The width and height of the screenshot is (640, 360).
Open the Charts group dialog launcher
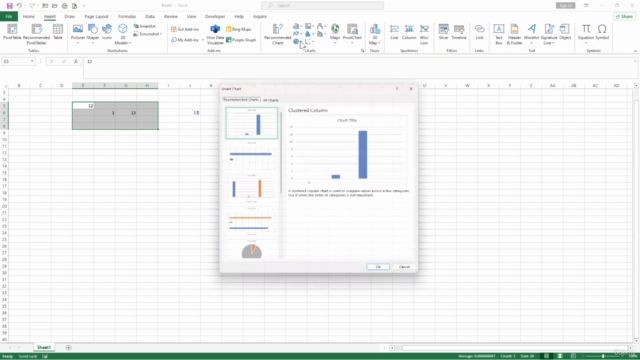pyautogui.click(x=362, y=51)
